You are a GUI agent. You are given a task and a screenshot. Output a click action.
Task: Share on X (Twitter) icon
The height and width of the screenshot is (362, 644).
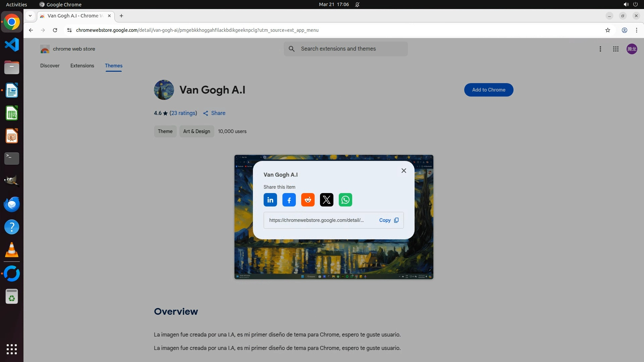pos(326,200)
